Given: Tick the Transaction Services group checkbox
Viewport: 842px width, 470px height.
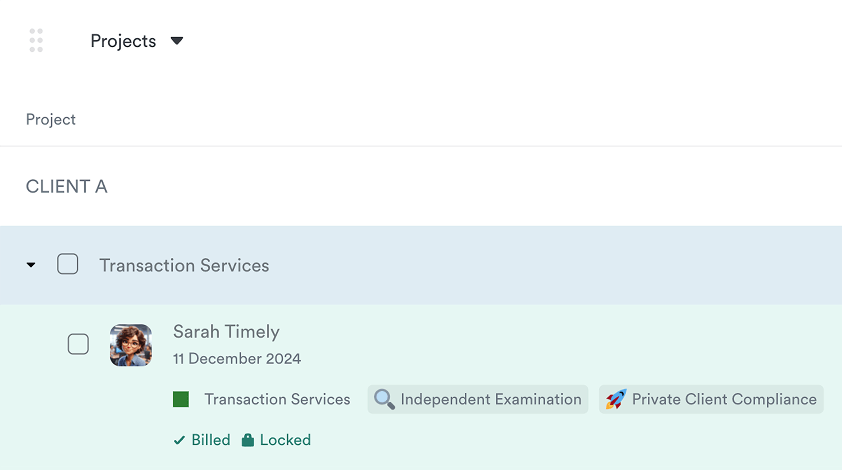Looking at the screenshot, I should pos(68,265).
